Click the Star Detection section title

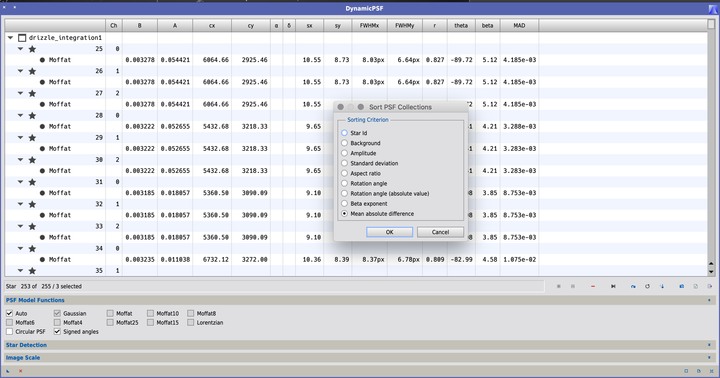(26, 345)
